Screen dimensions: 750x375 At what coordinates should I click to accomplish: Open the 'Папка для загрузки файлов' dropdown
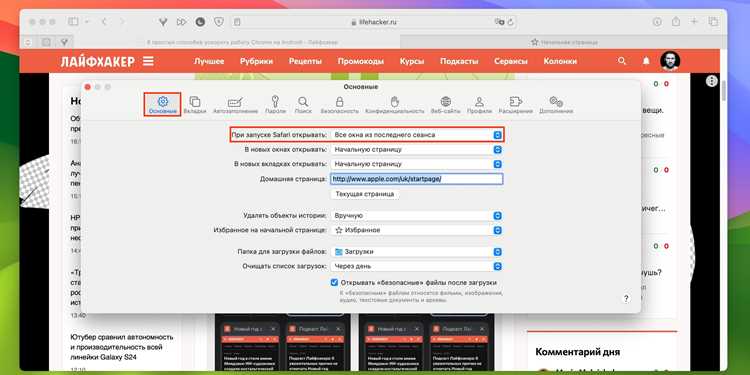[x=417, y=252]
